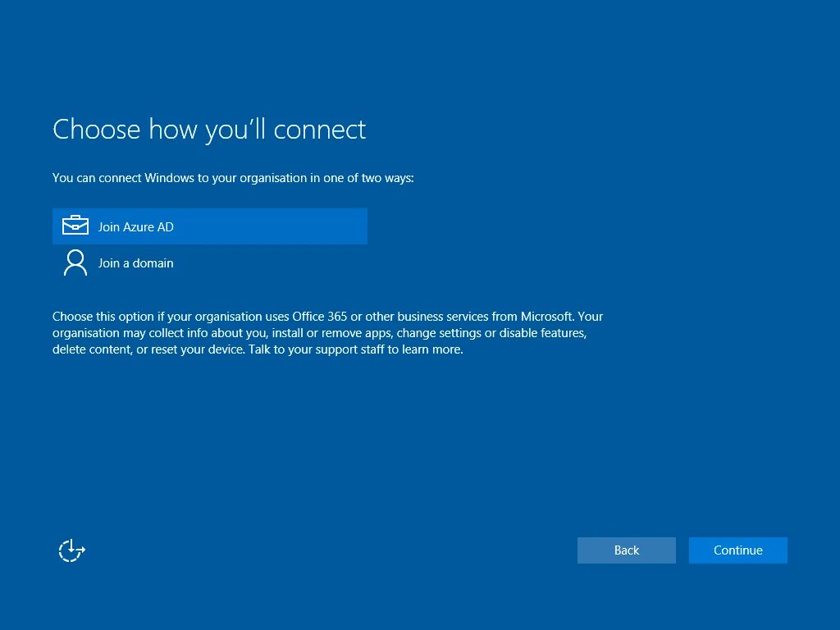
Task: Click the description paragraph about Office 365
Action: pos(328,333)
